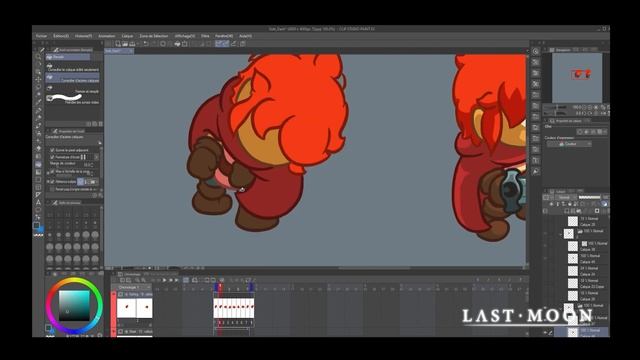The image size is (640, 360).
Task: Pick a shade in the color square
Action: 74,306
